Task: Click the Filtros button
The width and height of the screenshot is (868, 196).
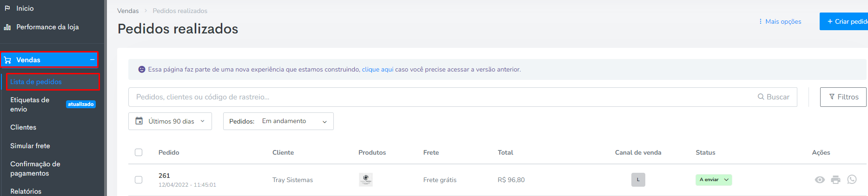Action: pyautogui.click(x=843, y=97)
